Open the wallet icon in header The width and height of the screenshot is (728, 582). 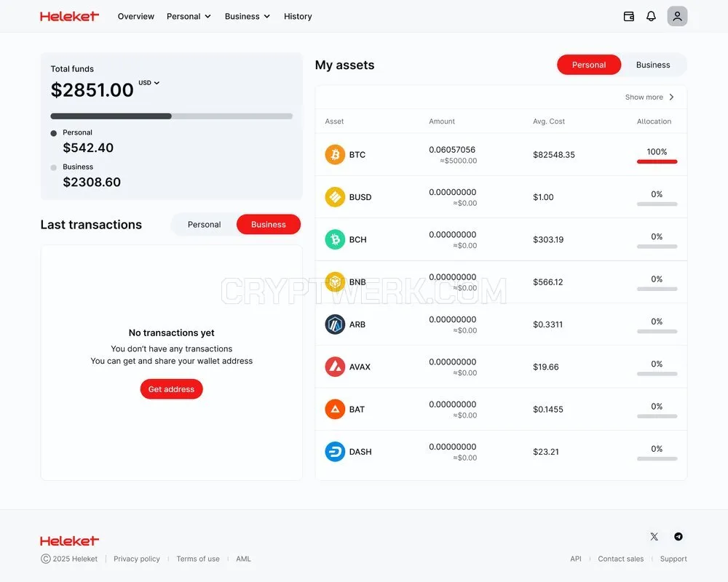point(629,16)
